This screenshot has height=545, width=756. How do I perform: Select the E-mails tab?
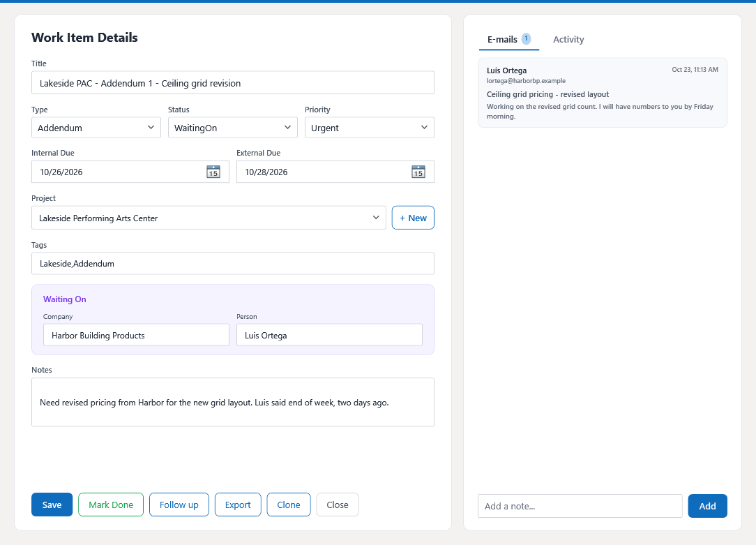pos(508,40)
